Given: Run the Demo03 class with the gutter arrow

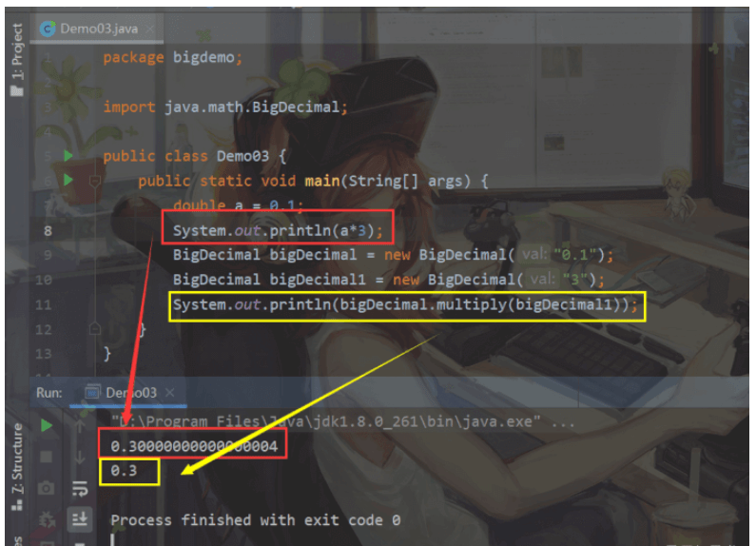Looking at the screenshot, I should [68, 156].
